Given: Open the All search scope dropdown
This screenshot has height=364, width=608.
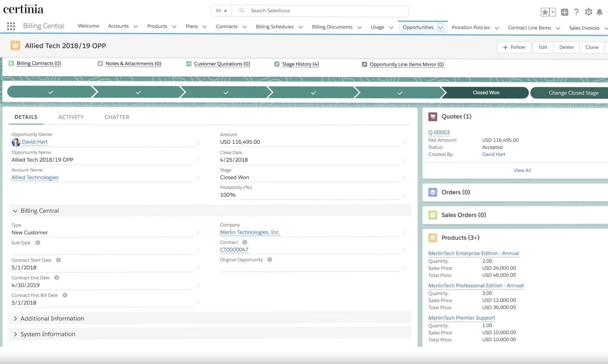Looking at the screenshot, I should (221, 11).
